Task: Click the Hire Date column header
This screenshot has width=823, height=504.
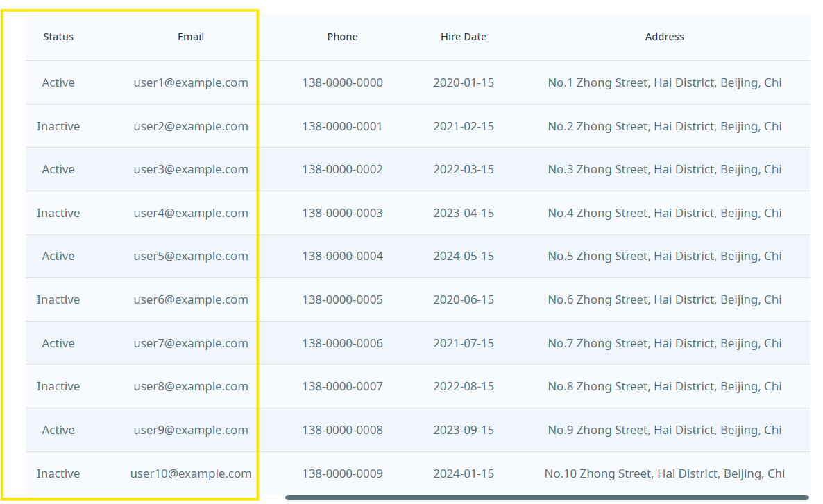Action: tap(464, 37)
